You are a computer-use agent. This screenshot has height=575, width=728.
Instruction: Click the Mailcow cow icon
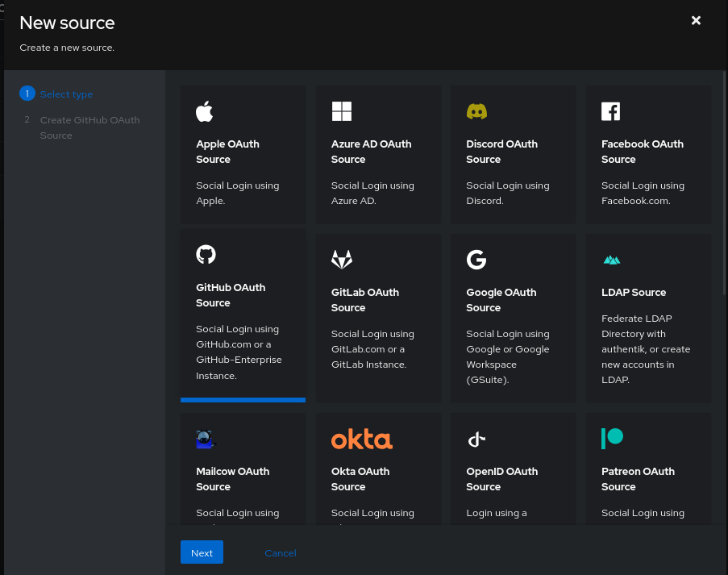tap(205, 439)
